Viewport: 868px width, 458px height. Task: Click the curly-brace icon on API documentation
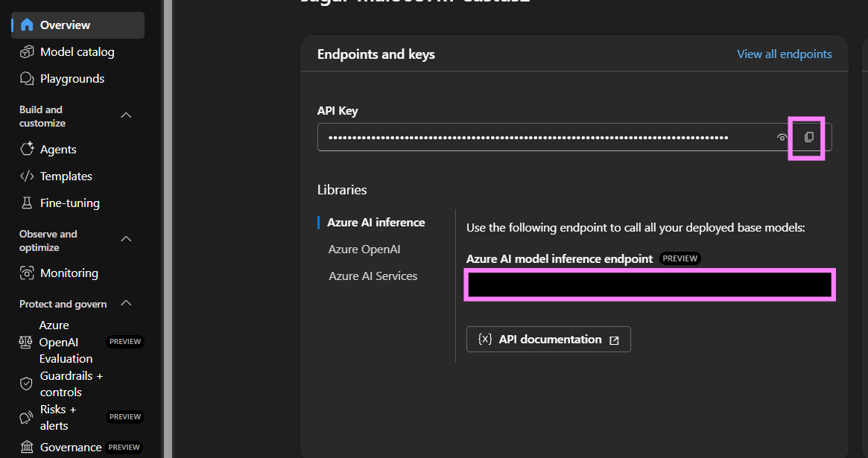485,339
